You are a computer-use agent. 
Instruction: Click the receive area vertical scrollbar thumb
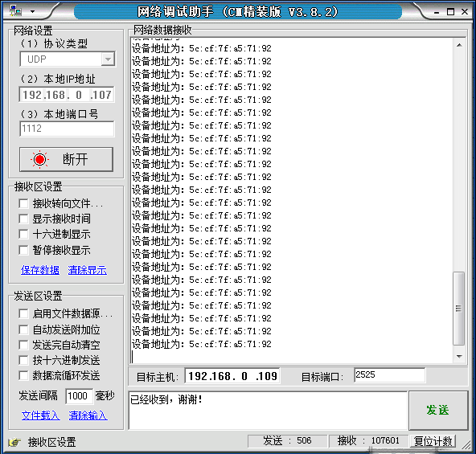pyautogui.click(x=459, y=309)
